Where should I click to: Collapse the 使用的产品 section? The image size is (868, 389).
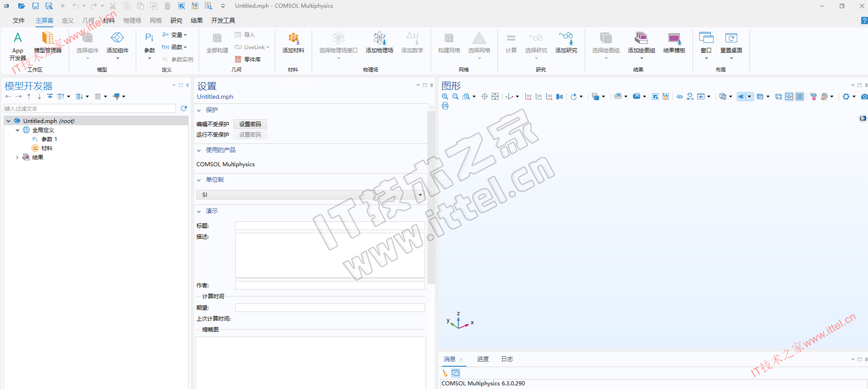point(199,150)
